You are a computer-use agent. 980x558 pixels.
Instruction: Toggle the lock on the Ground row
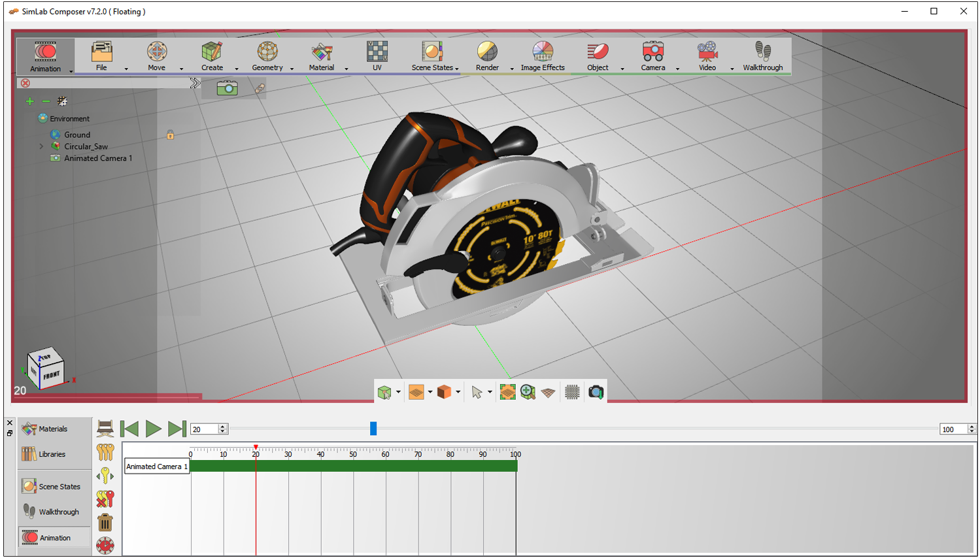(x=170, y=135)
